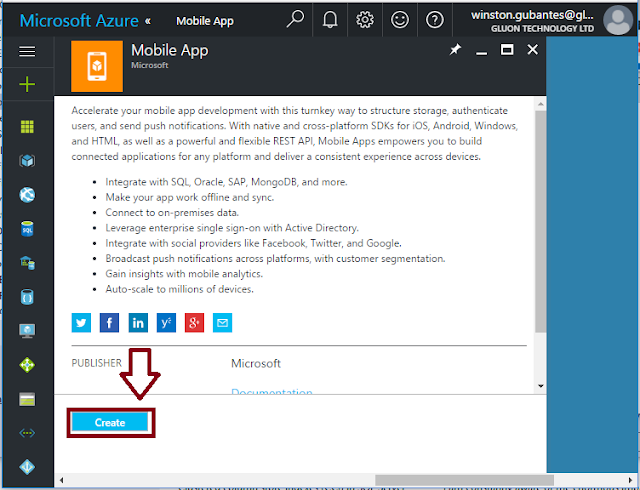Open portal settings gear
The height and width of the screenshot is (490, 640).
[x=364, y=19]
